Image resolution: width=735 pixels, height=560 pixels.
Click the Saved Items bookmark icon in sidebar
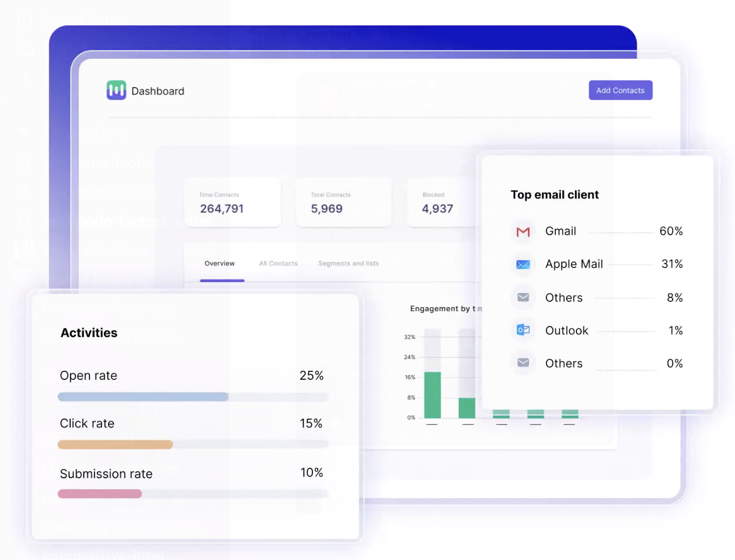pos(24,19)
